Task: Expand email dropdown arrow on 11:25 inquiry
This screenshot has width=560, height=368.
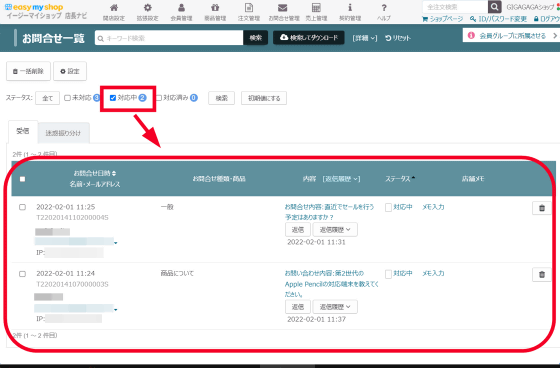Action: (x=116, y=243)
